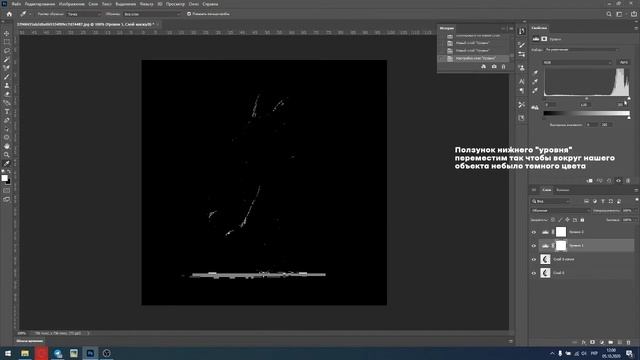This screenshot has height=360, width=640.
Task: Clip adjustment to layer below icon
Action: tap(590, 180)
